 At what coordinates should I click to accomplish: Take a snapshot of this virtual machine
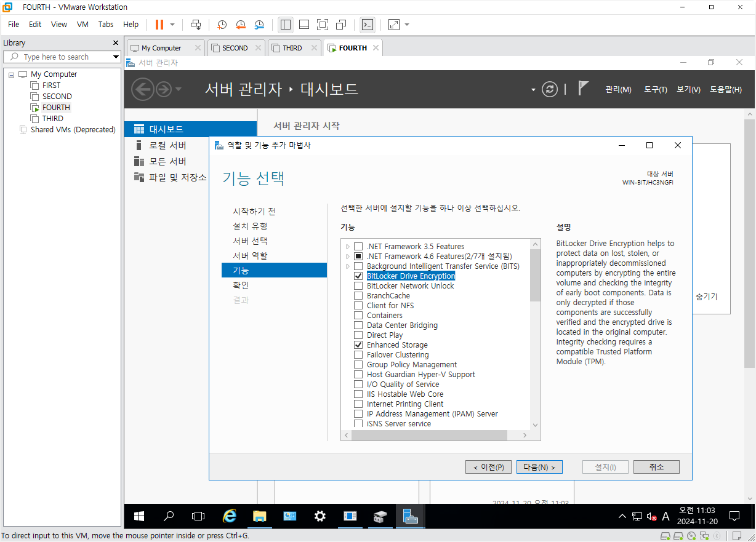pyautogui.click(x=222, y=25)
